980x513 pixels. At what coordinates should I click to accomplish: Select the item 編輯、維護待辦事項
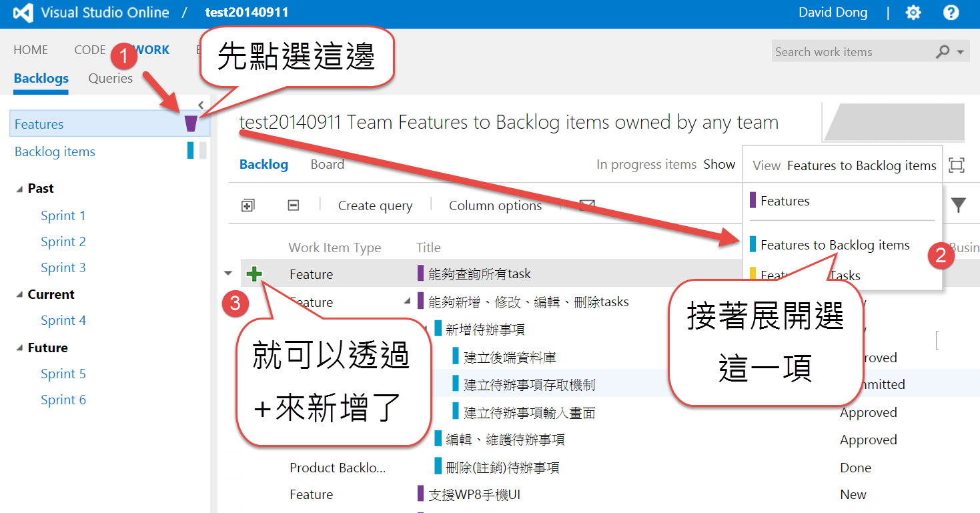505,440
